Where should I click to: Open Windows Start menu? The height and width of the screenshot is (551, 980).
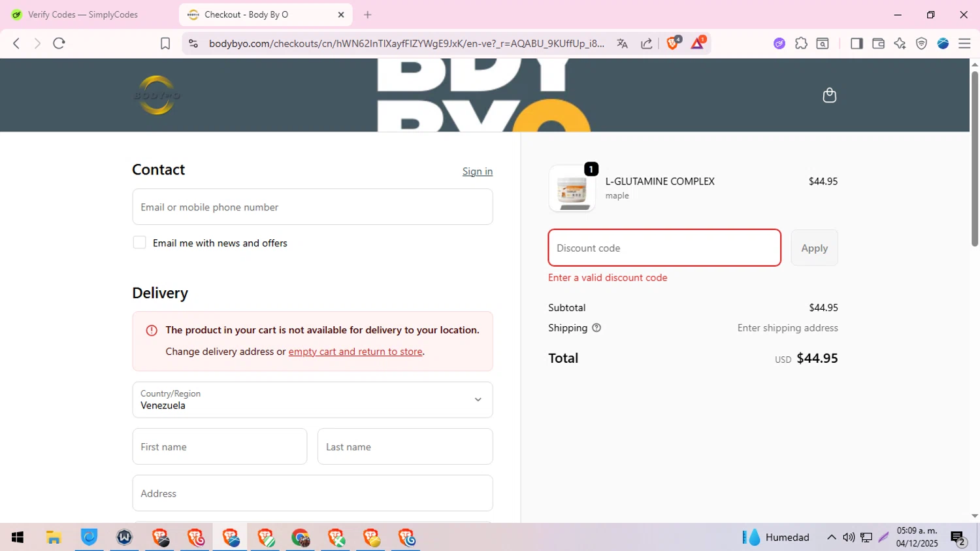[x=18, y=537]
